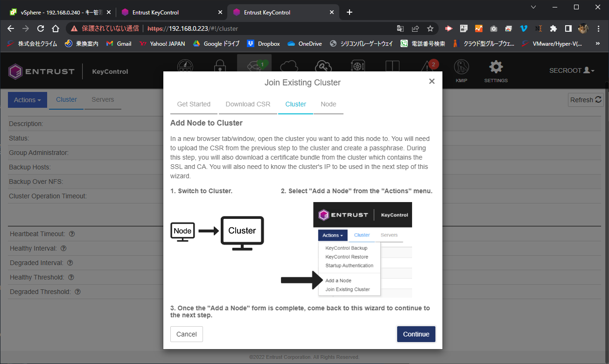Viewport: 609px width, 364px height.
Task: Open the two-pane book icon in header
Action: (392, 66)
